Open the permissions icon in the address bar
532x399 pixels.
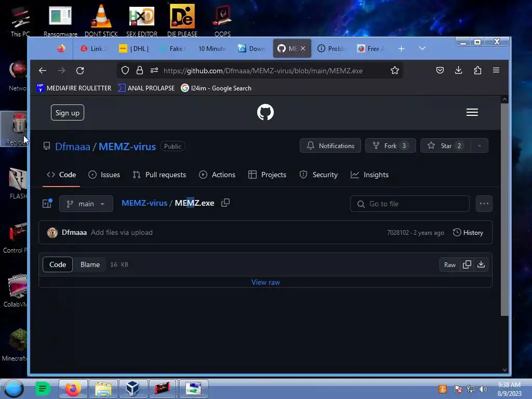pos(154,71)
